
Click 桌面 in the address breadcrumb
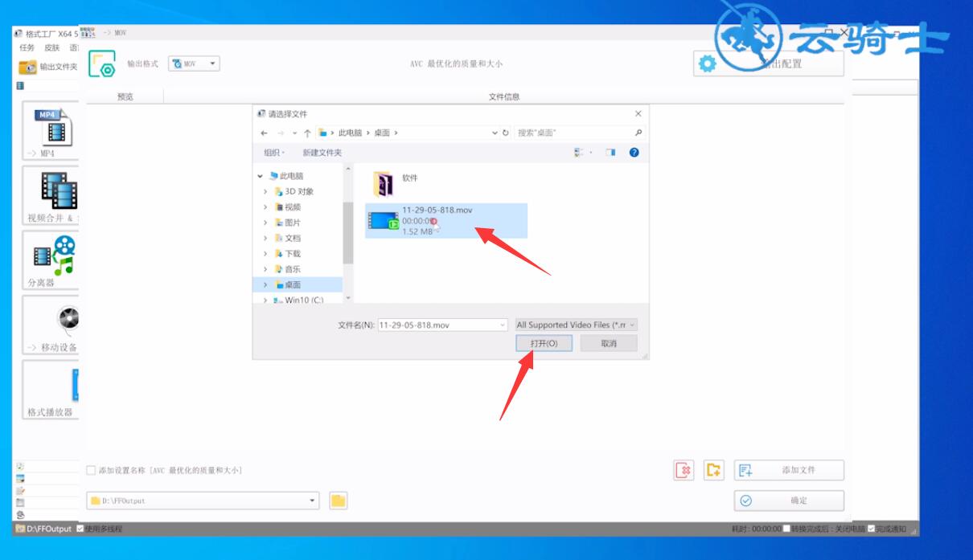tap(382, 133)
